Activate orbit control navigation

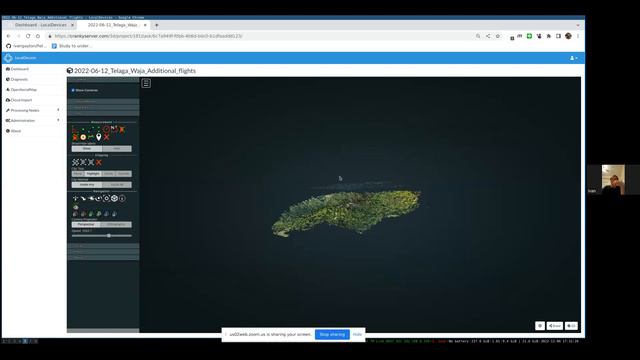(x=99, y=198)
